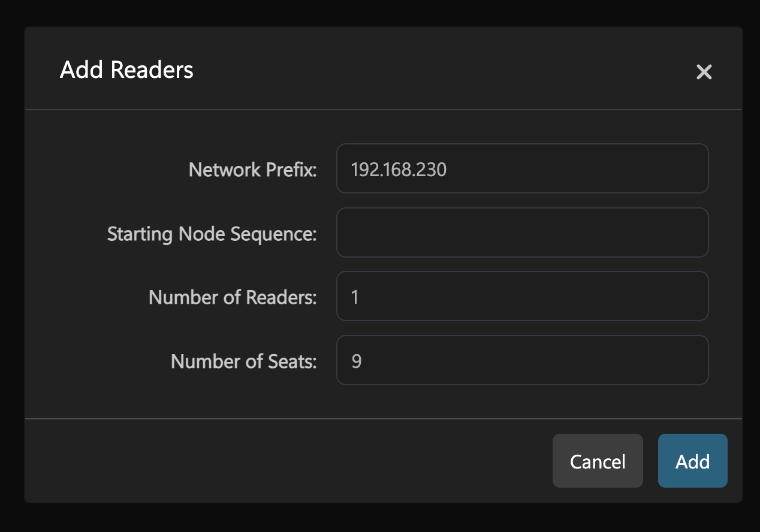Place cursor on the 192.168.230 text

click(399, 170)
